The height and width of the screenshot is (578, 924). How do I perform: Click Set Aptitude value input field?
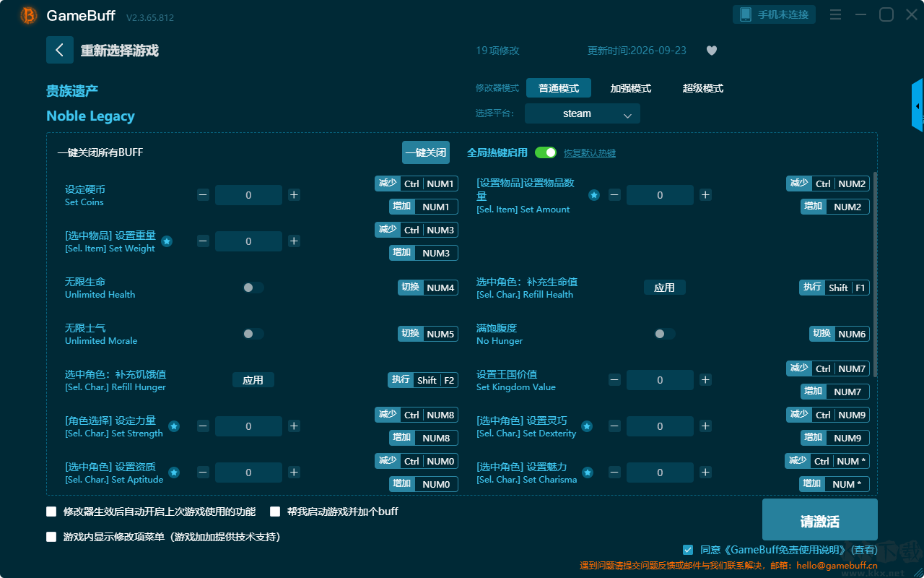coord(249,473)
